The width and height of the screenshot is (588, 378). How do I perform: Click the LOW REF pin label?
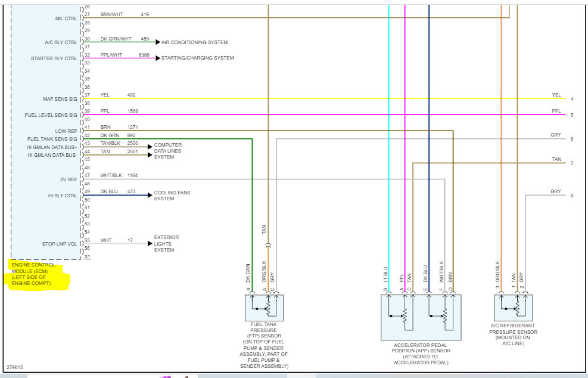click(66, 131)
